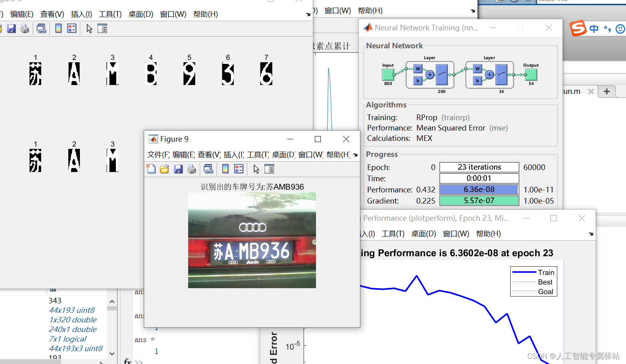This screenshot has height=364, width=626.
Task: Close the un.m editor tab
Action: click(x=591, y=91)
